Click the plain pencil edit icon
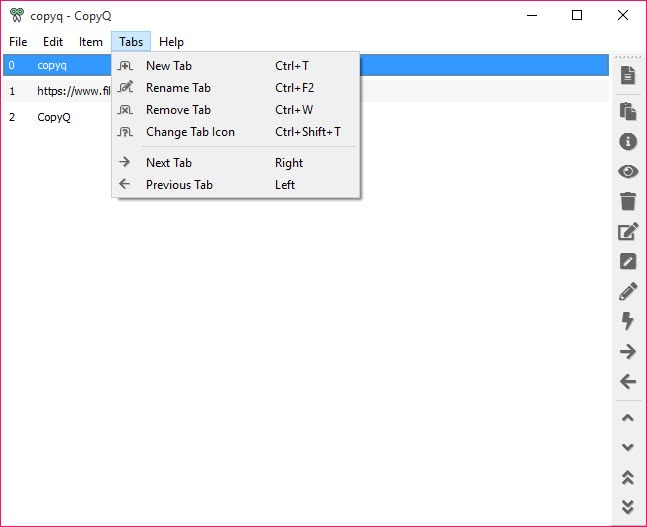This screenshot has height=527, width=647. coord(628,291)
